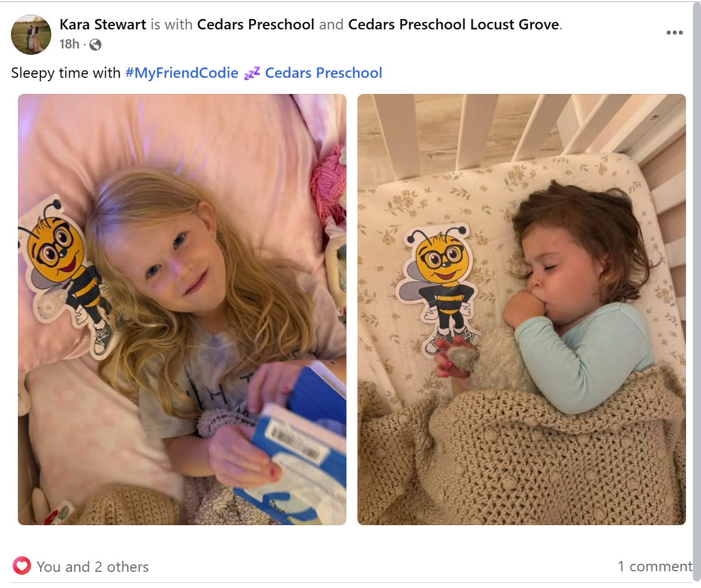Click the globe public audience icon
The height and width of the screenshot is (588, 701).
coord(96,44)
